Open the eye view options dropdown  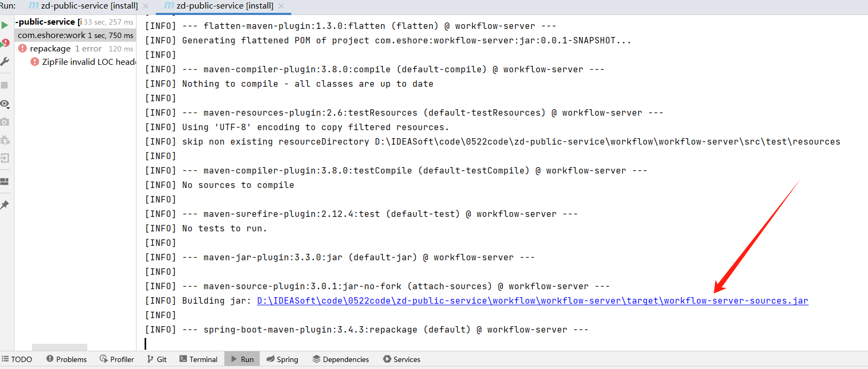coord(5,104)
